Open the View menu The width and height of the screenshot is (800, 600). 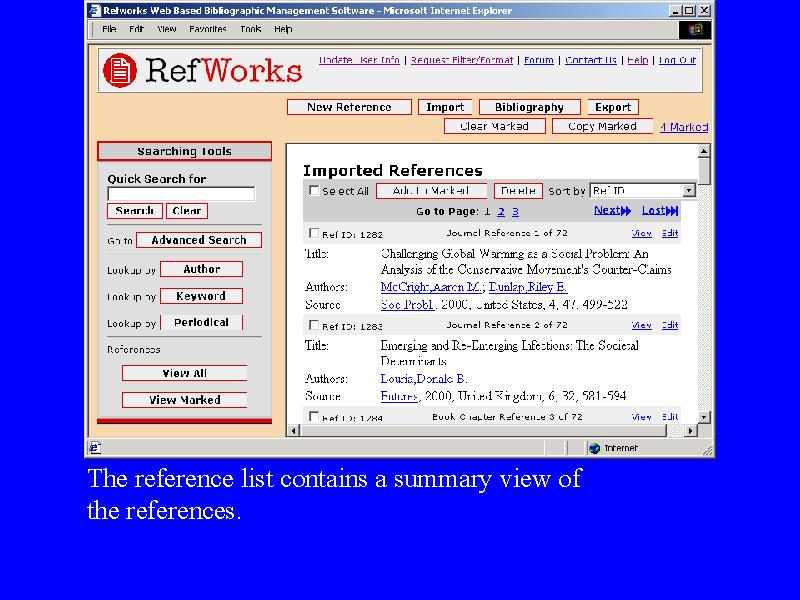click(167, 29)
